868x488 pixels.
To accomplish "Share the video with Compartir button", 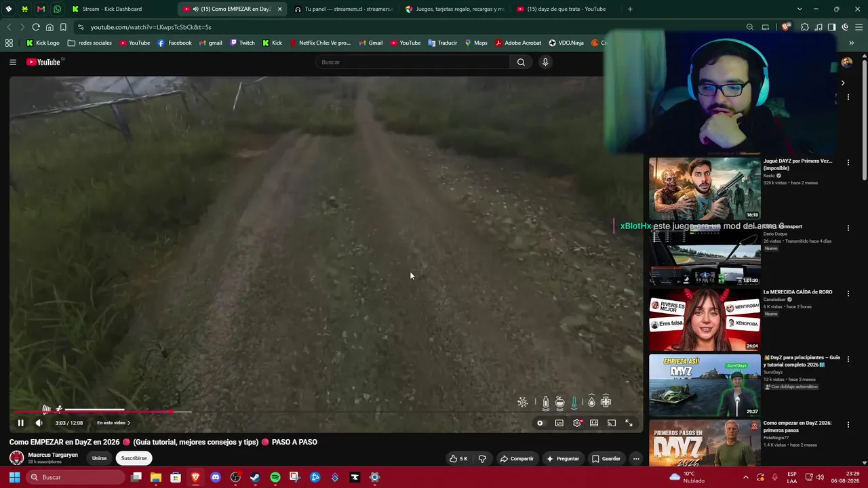I will [517, 459].
